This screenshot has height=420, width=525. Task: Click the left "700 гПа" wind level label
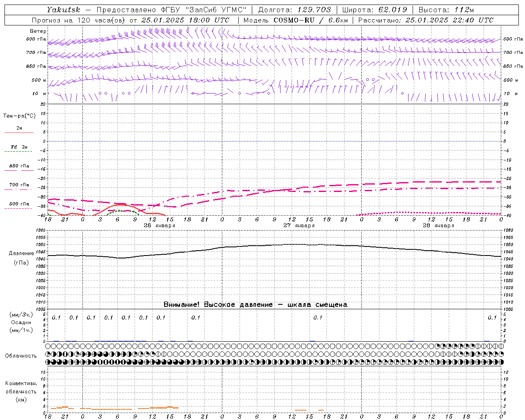point(36,52)
